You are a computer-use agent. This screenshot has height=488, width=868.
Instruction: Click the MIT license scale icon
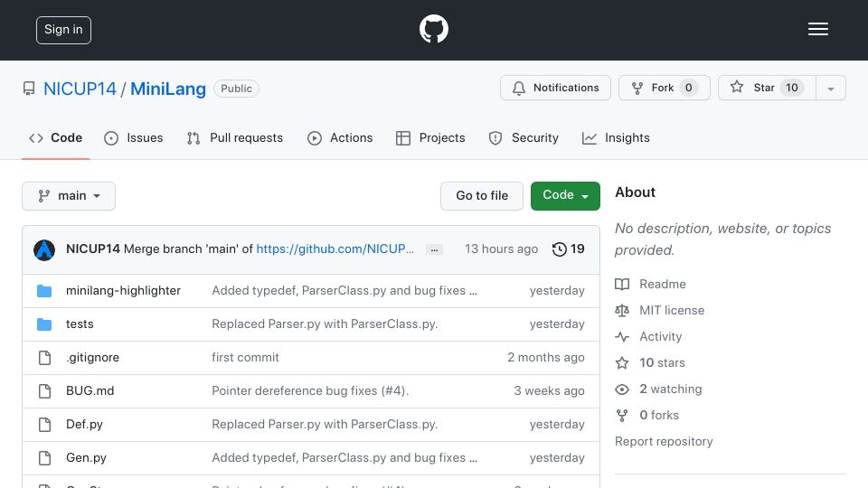point(622,310)
